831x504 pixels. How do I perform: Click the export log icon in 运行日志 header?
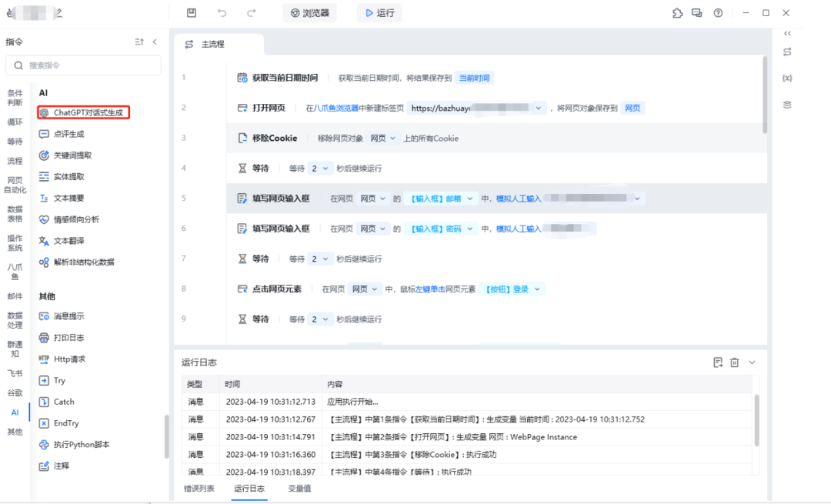coord(718,362)
